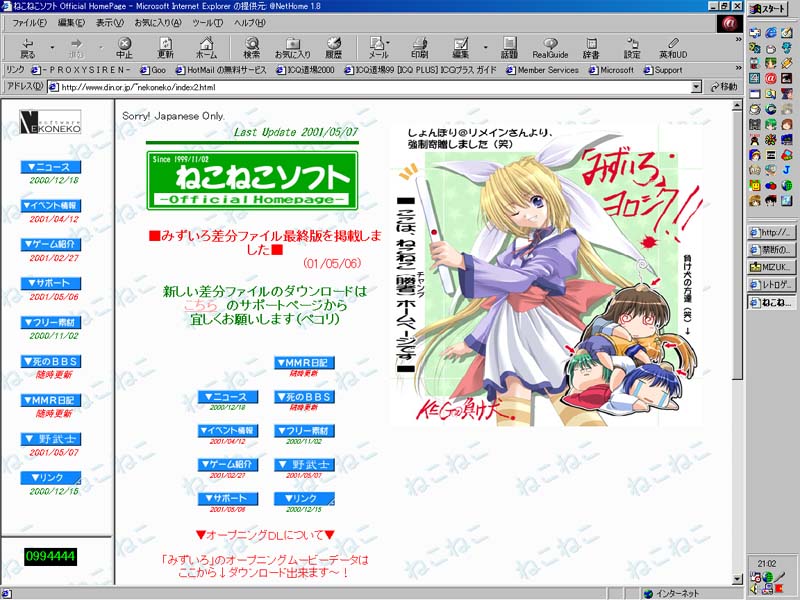Open the Microsoft links bar shortcut
Image resolution: width=800 pixels, height=600 pixels.
tap(611, 70)
